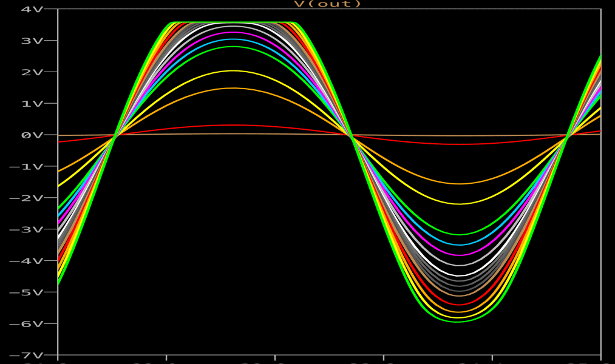Click the flat clipped peak of the waveforms
Screen dimensions: 615x364
pyautogui.click(x=234, y=23)
